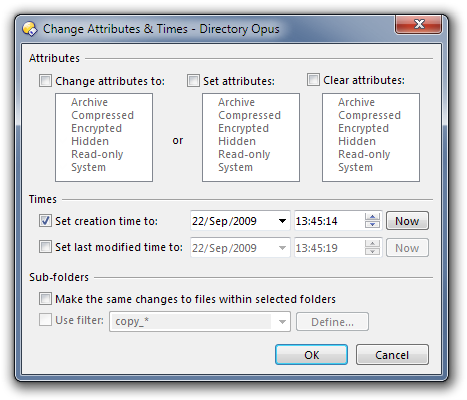
Task: Decrease creation time with down spinner arrow
Action: (x=372, y=224)
